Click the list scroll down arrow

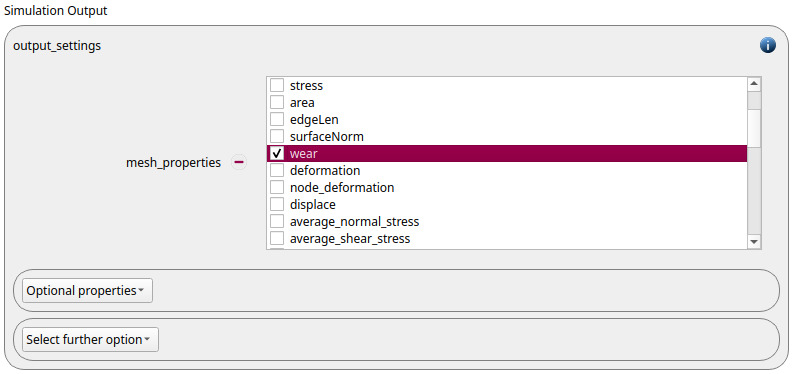754,242
